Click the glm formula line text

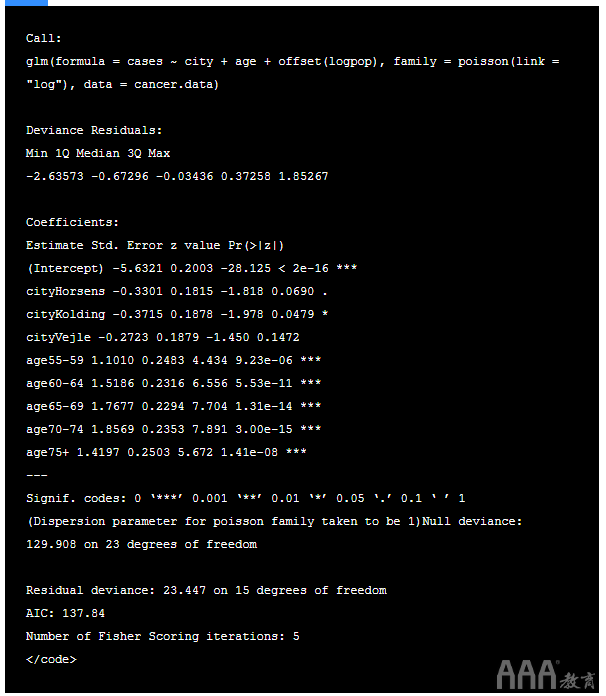pos(293,62)
